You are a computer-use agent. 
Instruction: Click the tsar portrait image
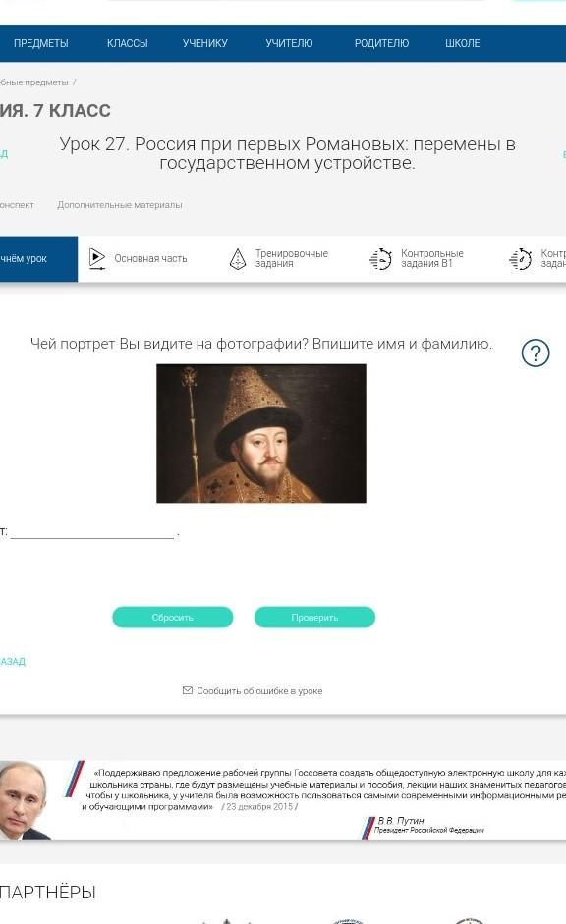261,433
